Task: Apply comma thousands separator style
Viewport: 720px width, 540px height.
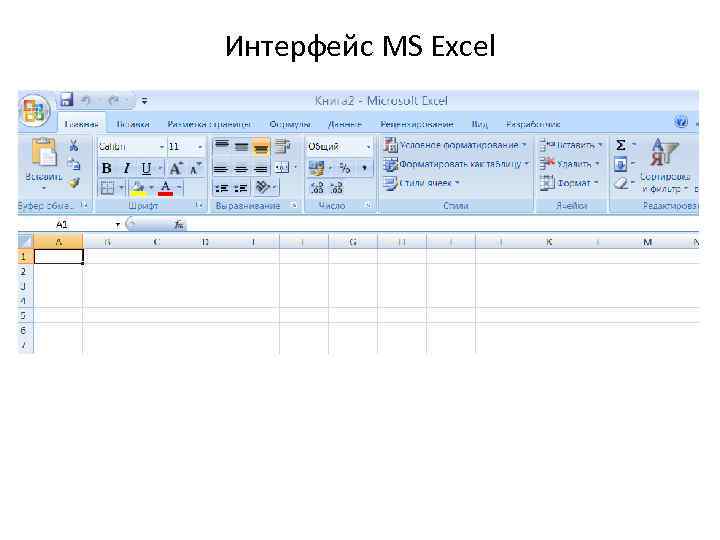Action: pyautogui.click(x=365, y=169)
